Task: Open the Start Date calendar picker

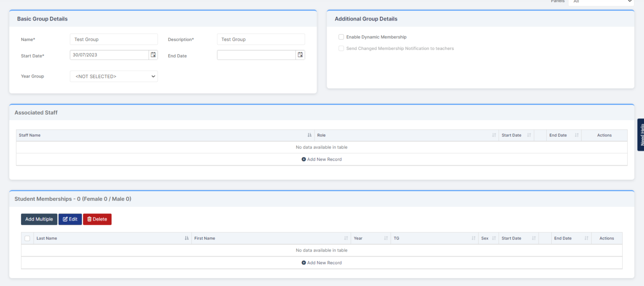Action: point(153,55)
